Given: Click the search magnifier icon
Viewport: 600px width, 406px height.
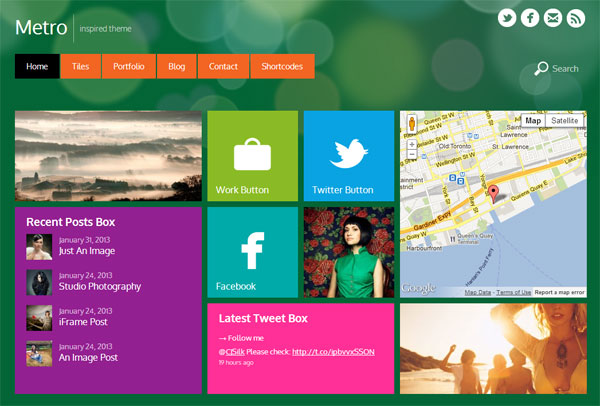Looking at the screenshot, I should pyautogui.click(x=541, y=68).
